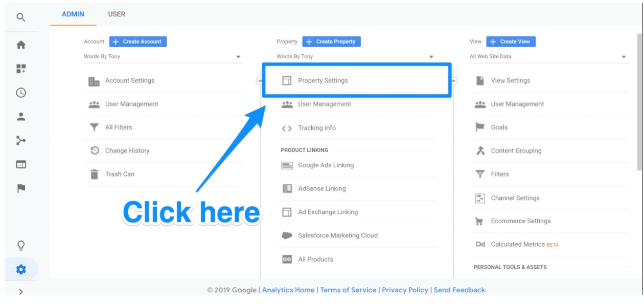Open Conversions flag icon in sidebar
Viewport: 644px width, 304px height.
(x=21, y=188)
